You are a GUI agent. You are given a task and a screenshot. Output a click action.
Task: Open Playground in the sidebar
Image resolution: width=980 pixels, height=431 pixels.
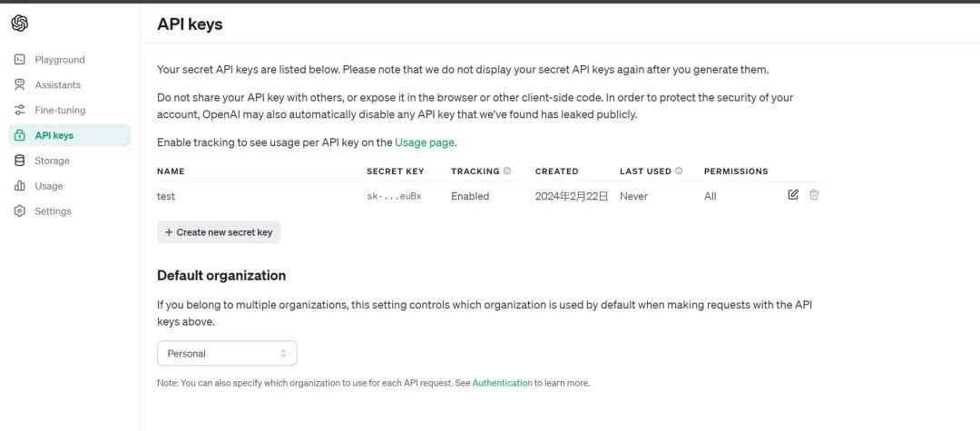60,60
